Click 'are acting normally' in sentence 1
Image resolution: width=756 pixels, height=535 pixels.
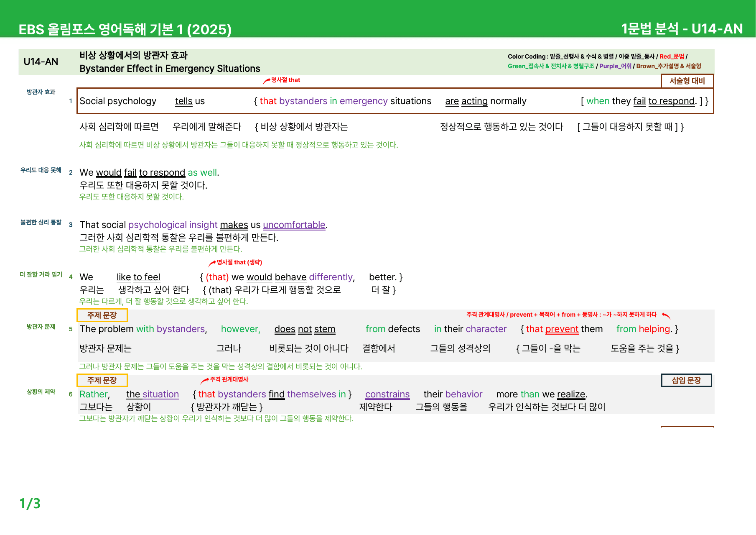(486, 101)
